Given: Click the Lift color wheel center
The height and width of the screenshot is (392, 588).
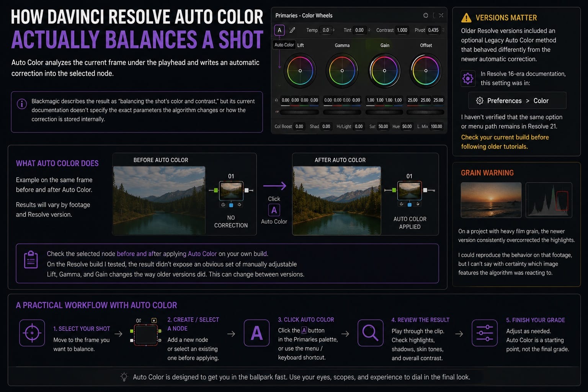Looking at the screenshot, I should 300,71.
